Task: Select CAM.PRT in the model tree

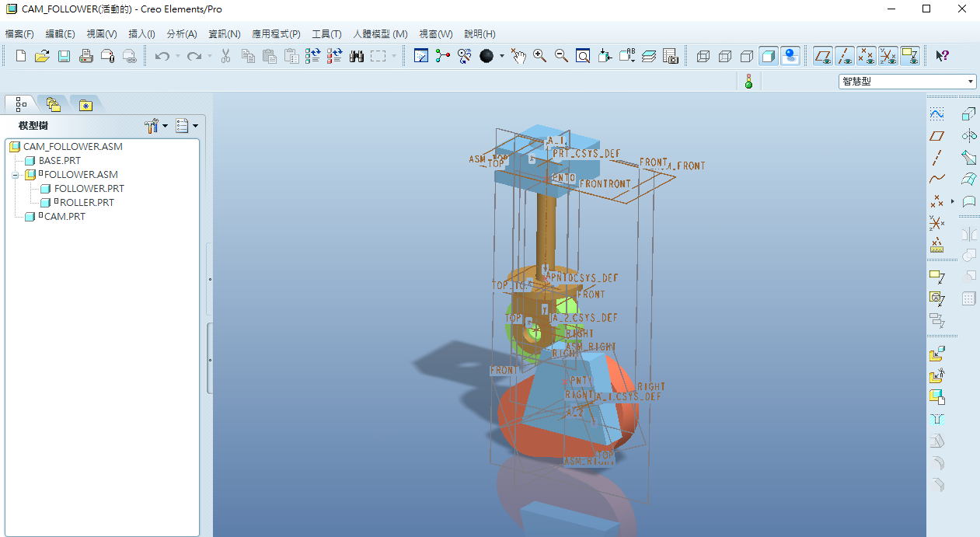Action: 64,217
